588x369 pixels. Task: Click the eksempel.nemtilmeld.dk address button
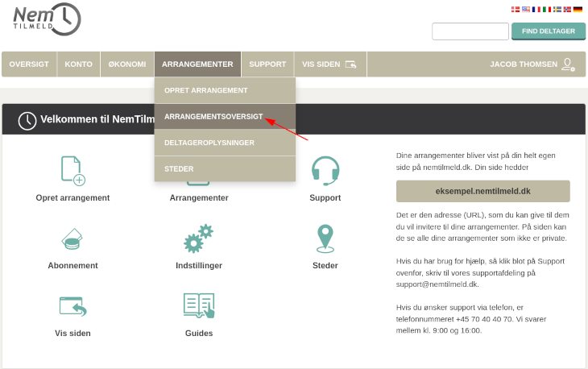483,191
